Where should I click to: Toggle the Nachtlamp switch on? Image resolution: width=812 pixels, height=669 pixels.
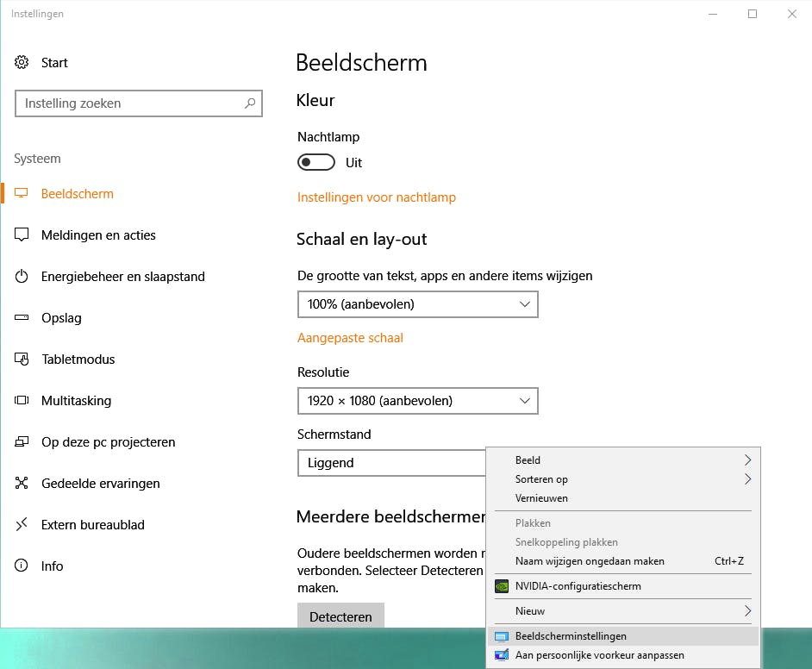[315, 162]
